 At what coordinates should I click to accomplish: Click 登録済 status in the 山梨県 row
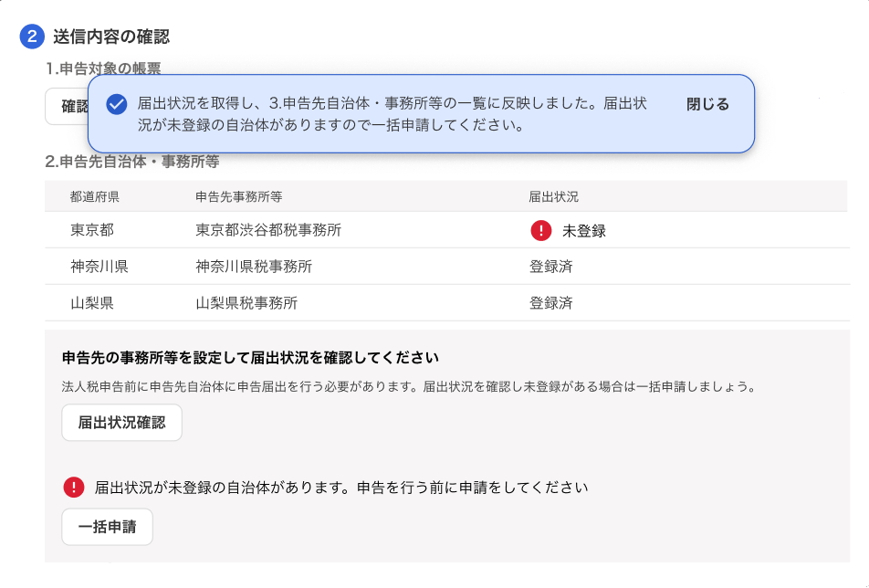click(551, 303)
